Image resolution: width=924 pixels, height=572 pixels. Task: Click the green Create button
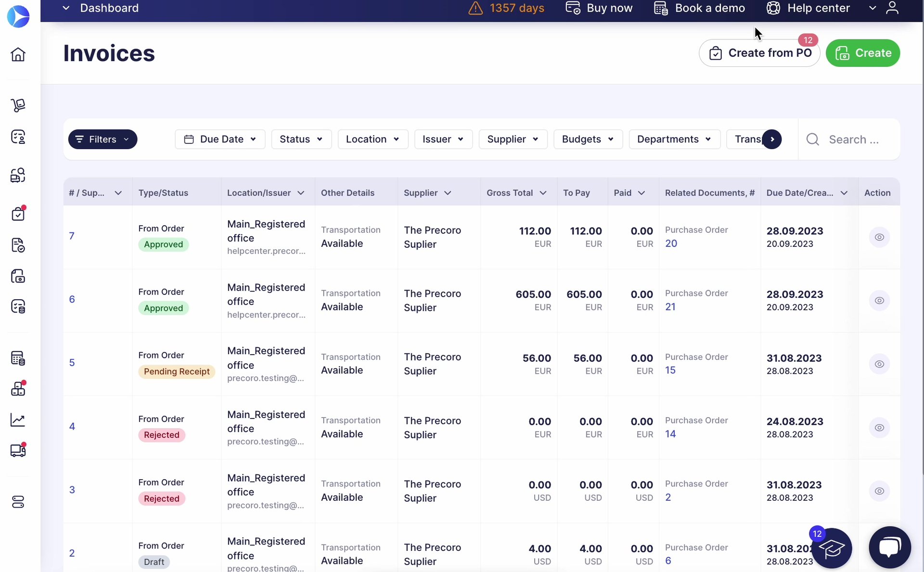pos(863,53)
